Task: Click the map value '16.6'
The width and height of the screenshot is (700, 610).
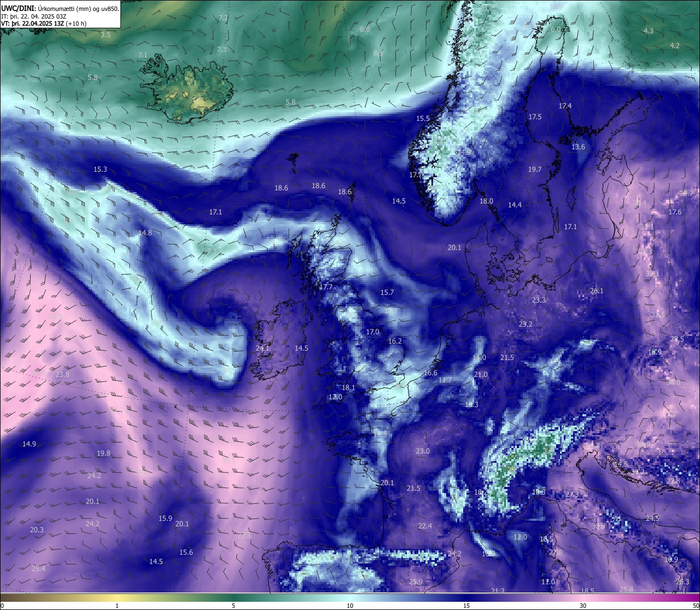Action: 430,373
